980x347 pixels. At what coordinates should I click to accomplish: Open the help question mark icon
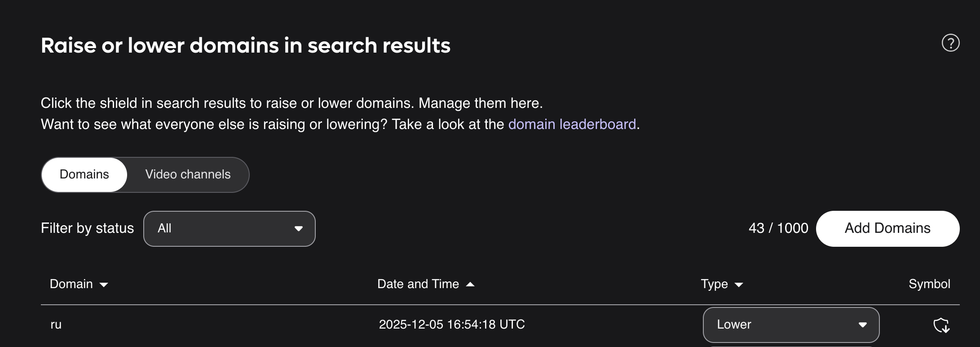[950, 43]
